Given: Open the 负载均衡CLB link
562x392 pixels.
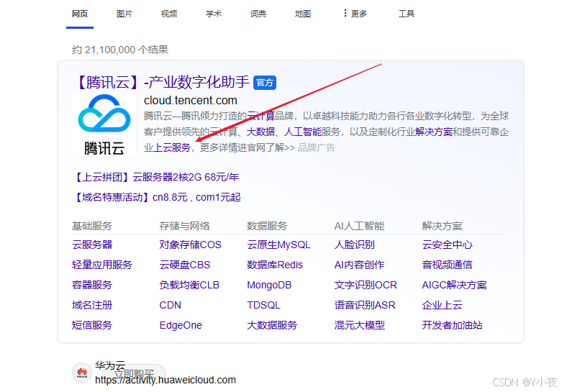Looking at the screenshot, I should [x=189, y=285].
